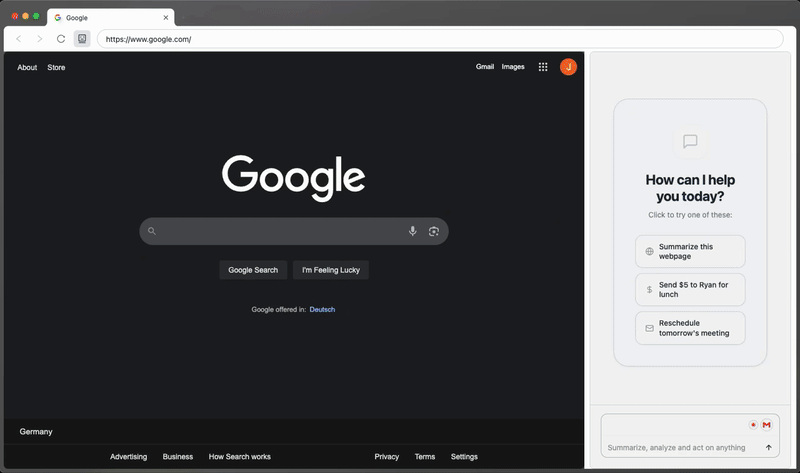Screen dimensions: 800x473
Task: Toggle the assistant sidebar icon in toolbar
Action: point(82,39)
